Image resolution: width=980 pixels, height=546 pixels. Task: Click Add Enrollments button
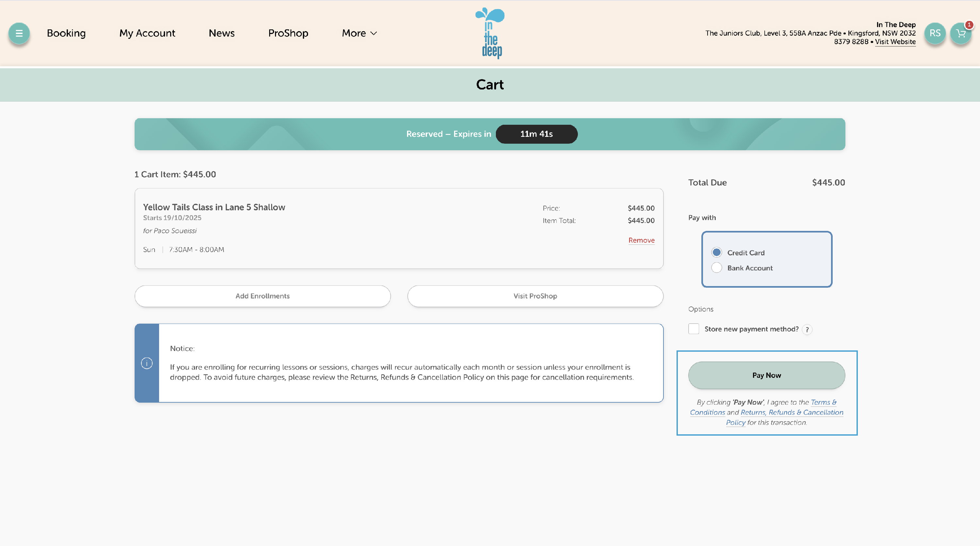click(263, 296)
